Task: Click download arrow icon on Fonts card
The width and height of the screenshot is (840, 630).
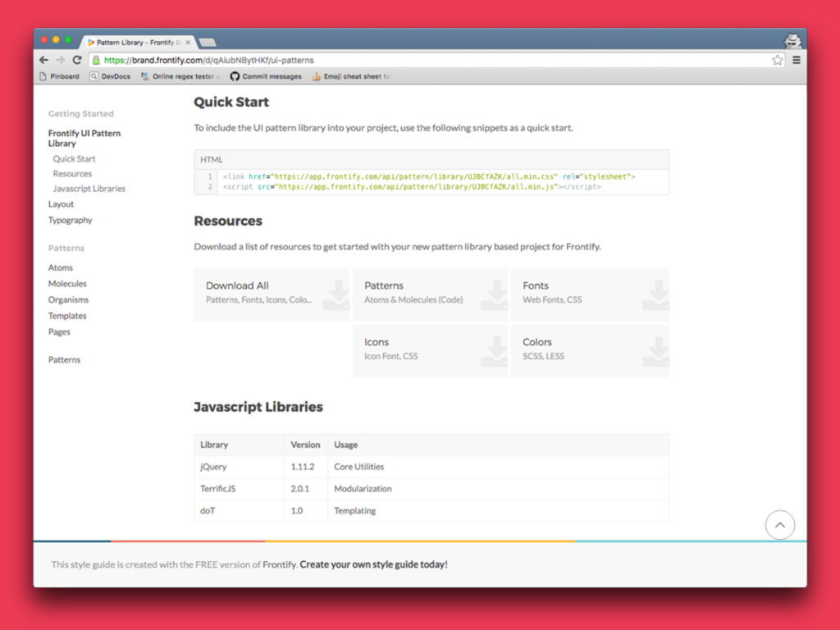Action: (655, 295)
